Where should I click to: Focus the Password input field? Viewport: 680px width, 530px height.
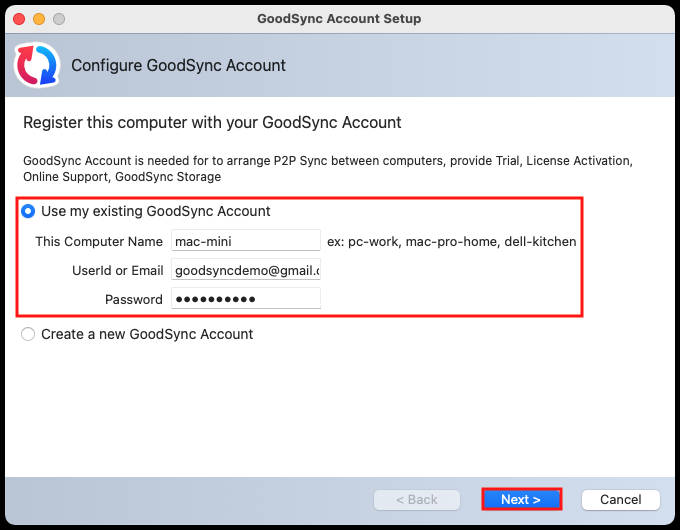245,299
